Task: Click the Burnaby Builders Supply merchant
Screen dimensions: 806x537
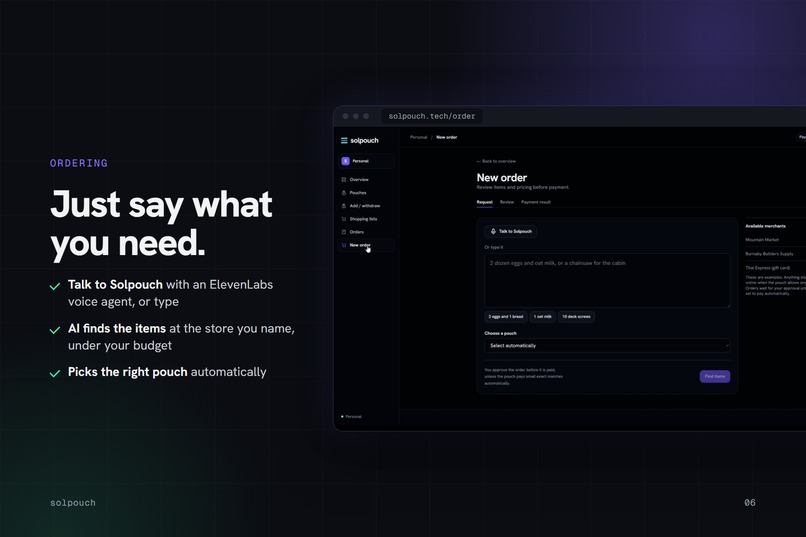Action: click(769, 254)
